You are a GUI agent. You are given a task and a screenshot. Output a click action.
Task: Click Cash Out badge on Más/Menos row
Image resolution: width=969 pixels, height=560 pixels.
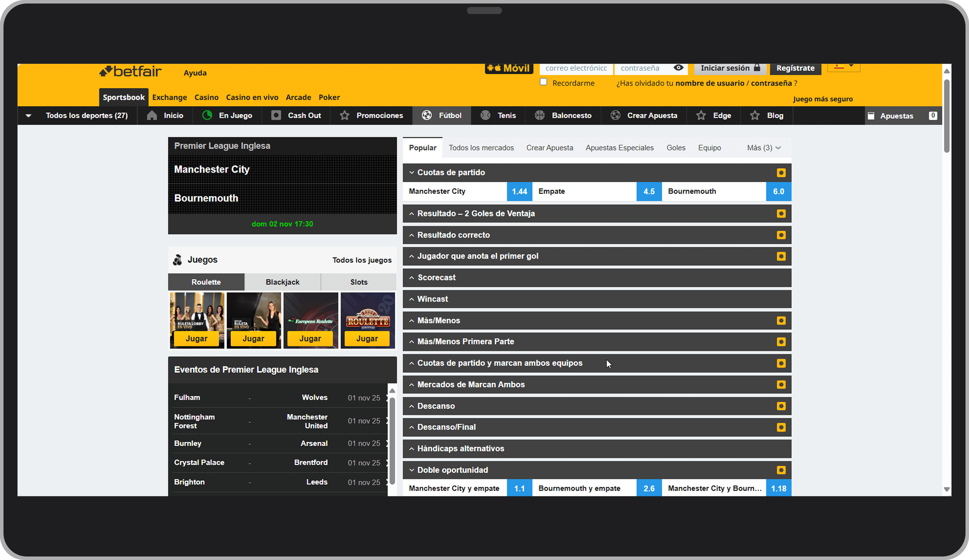click(x=781, y=321)
